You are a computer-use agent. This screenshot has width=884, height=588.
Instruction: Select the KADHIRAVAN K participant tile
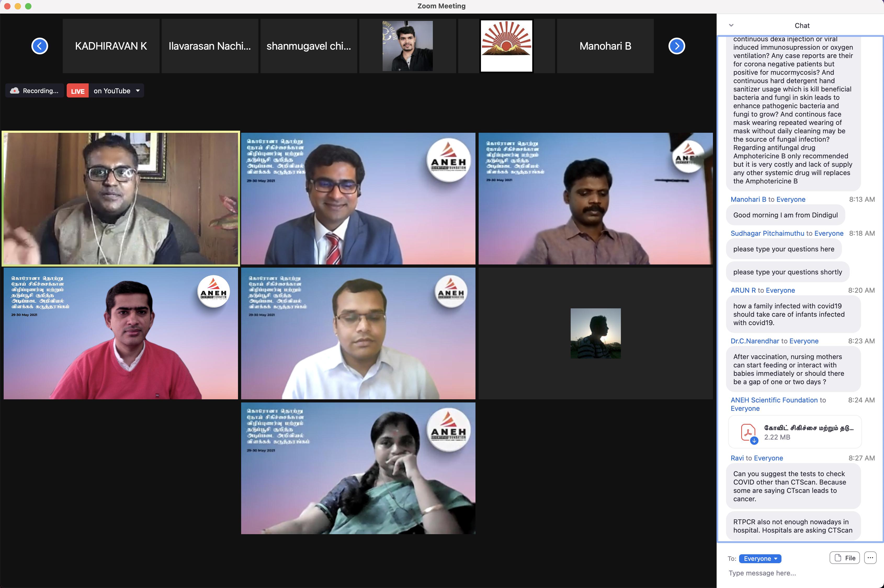111,46
